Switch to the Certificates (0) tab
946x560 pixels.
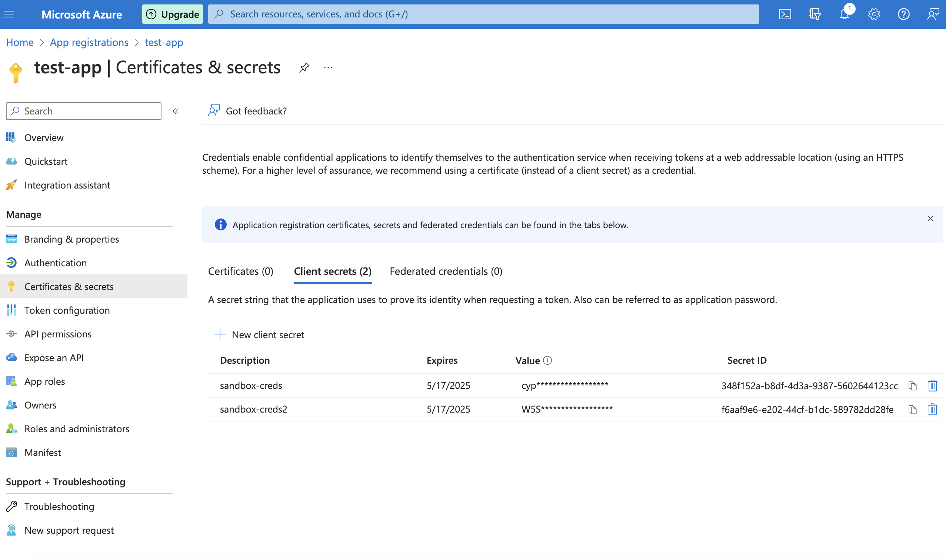(240, 271)
